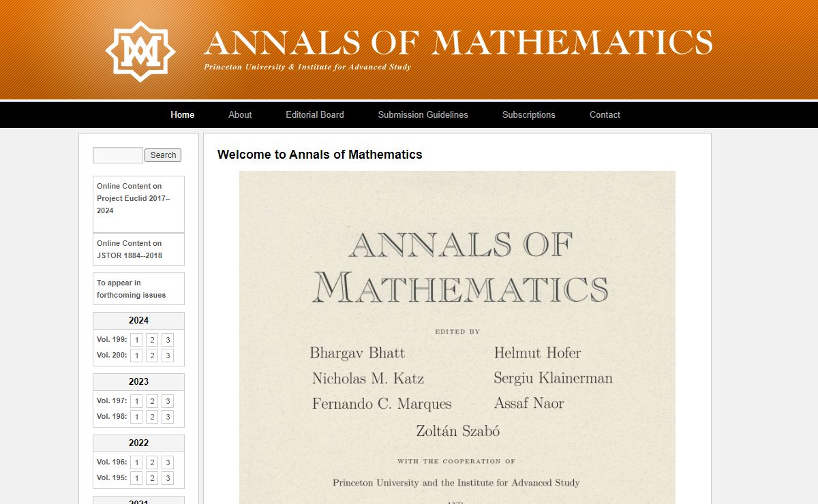Open Vol. 197 issue 3
This screenshot has height=504, width=818.
[168, 401]
